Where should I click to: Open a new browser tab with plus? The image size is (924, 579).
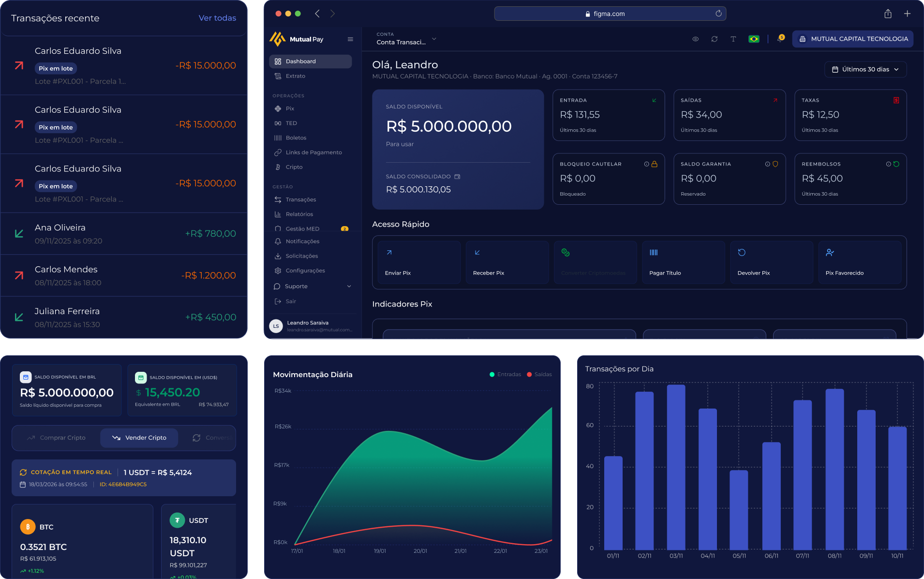[x=907, y=14]
